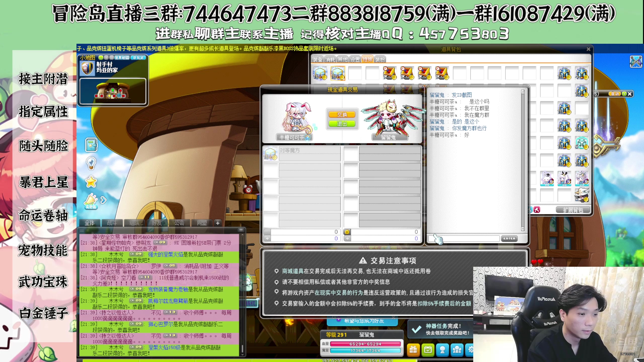This screenshot has width=644, height=362.
Task: Switch to the 装备 inventory tab
Action: coord(317,60)
